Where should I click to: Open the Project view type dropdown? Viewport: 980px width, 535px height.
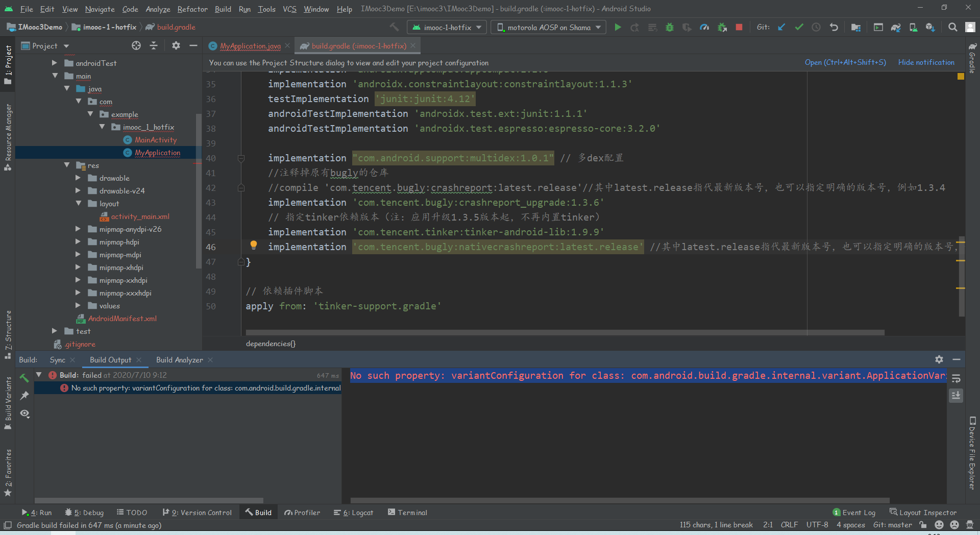point(45,46)
